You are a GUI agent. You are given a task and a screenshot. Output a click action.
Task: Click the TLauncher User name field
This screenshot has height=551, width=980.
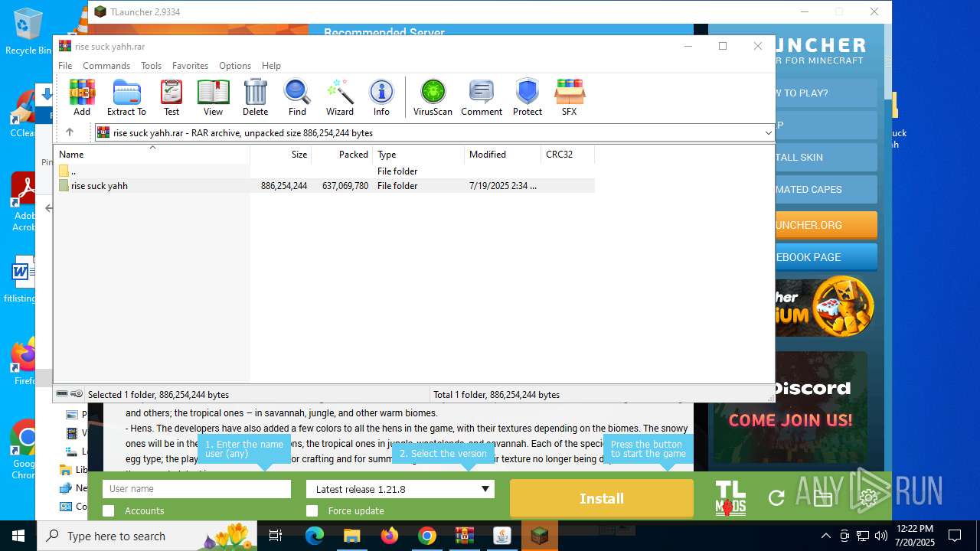point(197,489)
